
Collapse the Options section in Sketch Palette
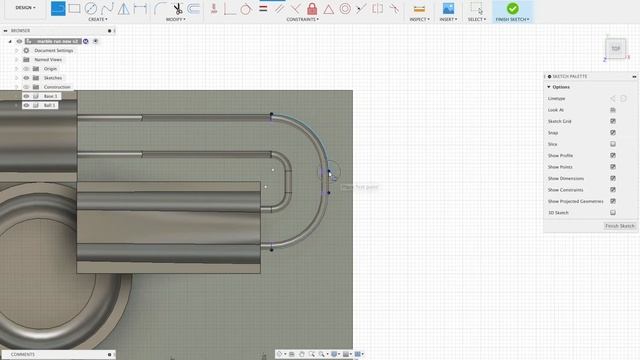(x=549, y=87)
